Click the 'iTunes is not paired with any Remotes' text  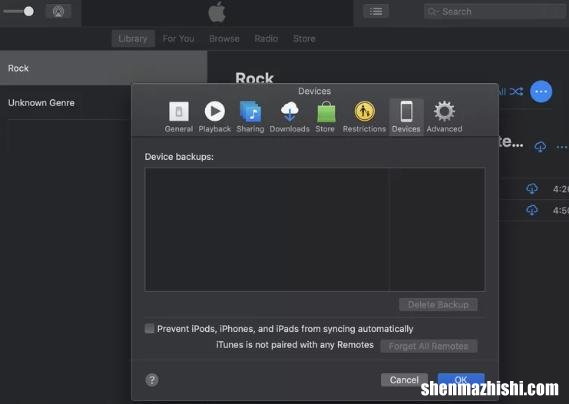coord(295,345)
